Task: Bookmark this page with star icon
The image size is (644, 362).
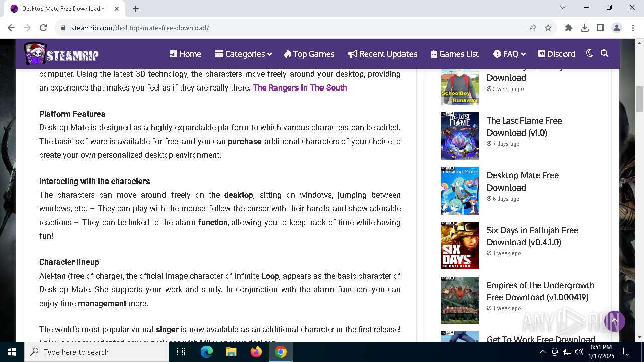Action: pos(548,28)
